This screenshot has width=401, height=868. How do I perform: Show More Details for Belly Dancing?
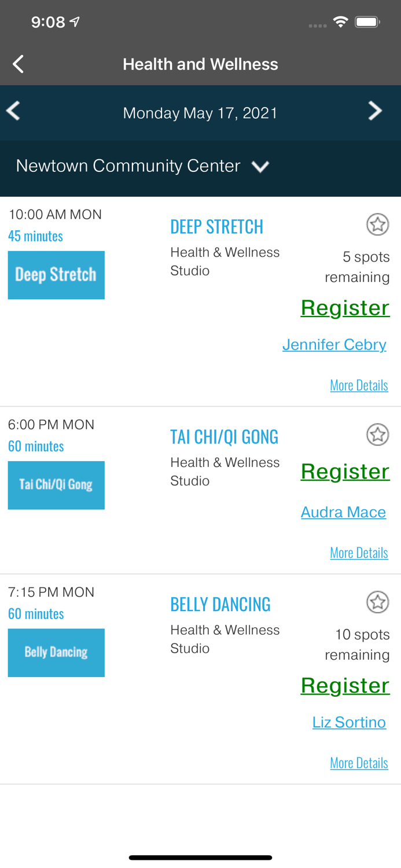pyautogui.click(x=359, y=763)
